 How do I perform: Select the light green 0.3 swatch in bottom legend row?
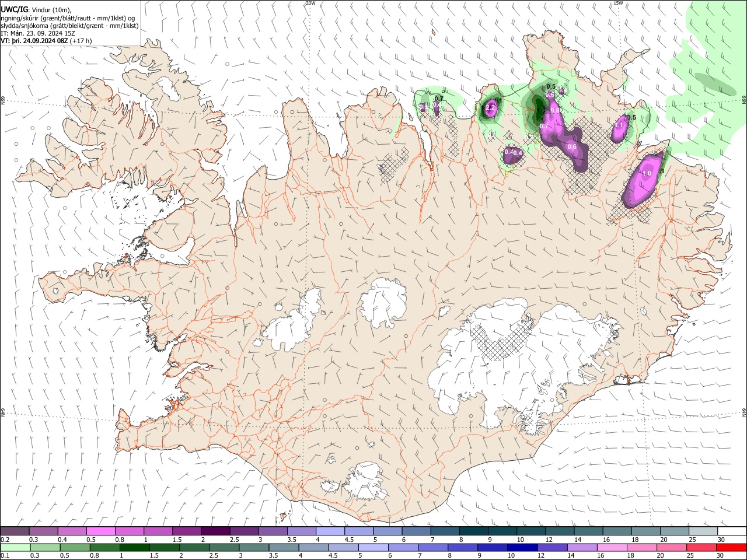[44, 548]
